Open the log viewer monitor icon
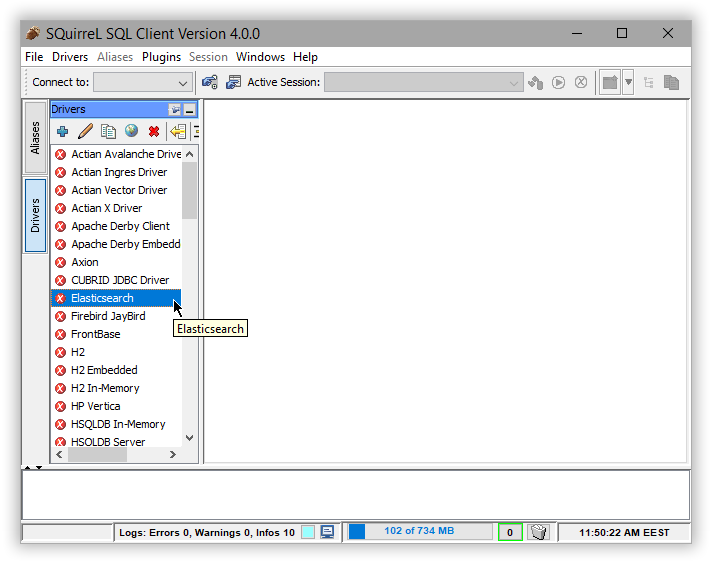 click(x=327, y=532)
